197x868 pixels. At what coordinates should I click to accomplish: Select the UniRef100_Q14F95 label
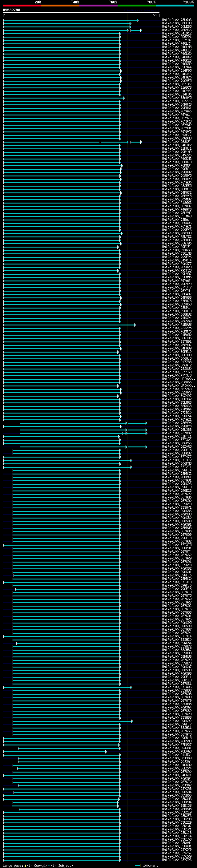177,71
